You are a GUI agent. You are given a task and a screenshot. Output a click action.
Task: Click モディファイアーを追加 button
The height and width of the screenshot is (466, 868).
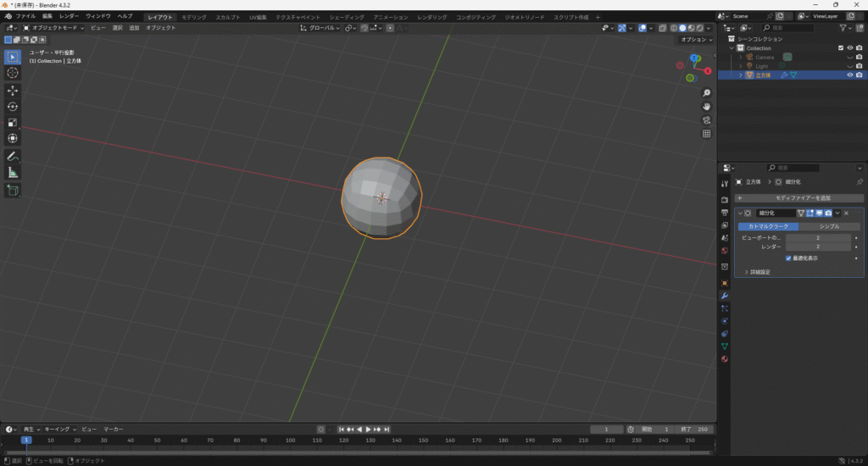pyautogui.click(x=798, y=198)
